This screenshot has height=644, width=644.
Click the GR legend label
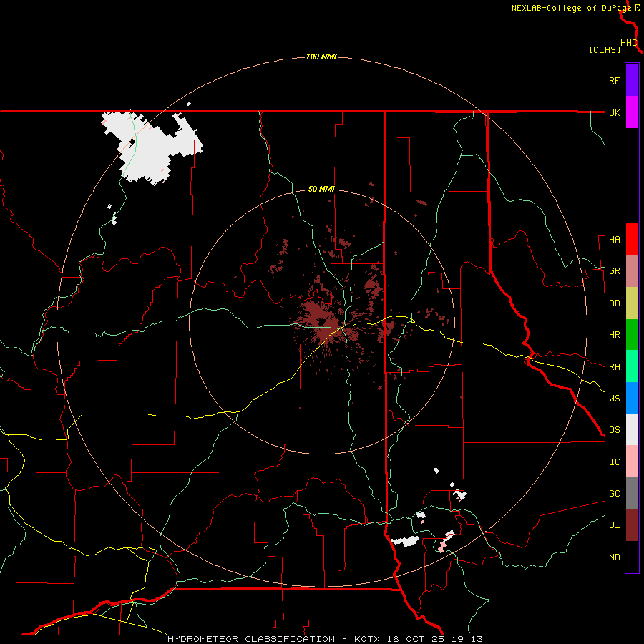pyautogui.click(x=615, y=271)
